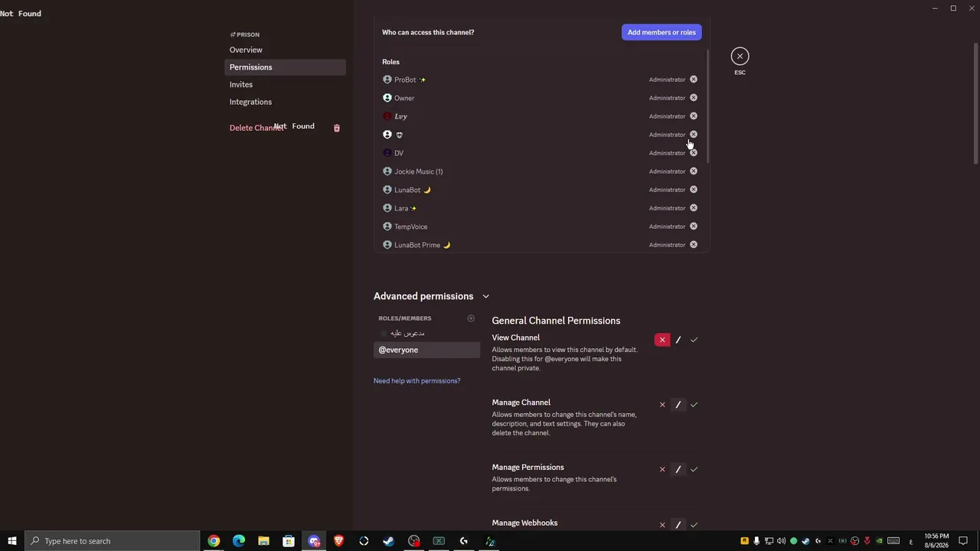Viewport: 980px width, 551px height.
Task: Open File Explorer from the taskbar
Action: pyautogui.click(x=263, y=541)
